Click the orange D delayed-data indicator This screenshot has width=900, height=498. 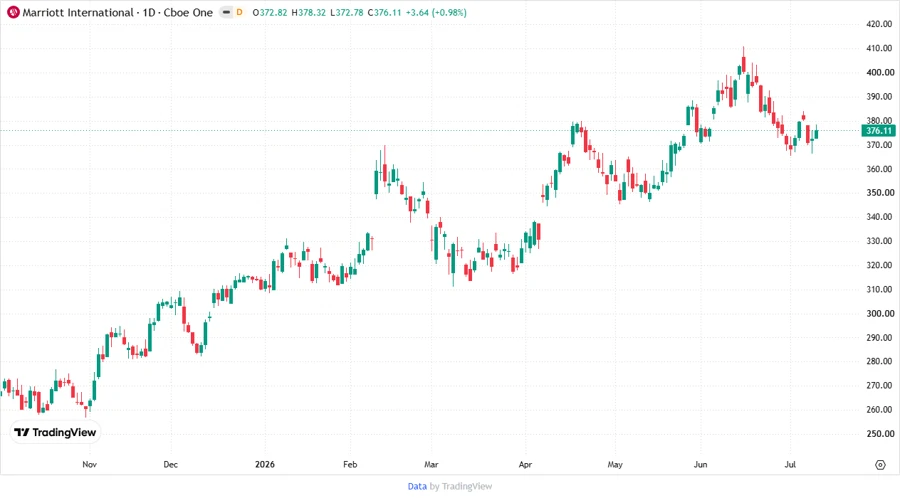click(239, 12)
